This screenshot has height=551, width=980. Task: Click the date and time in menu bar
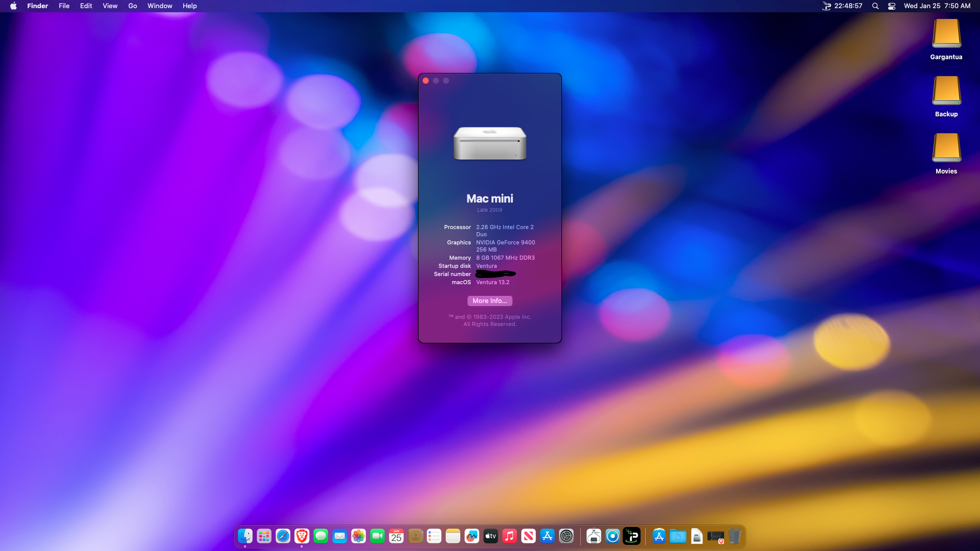tap(937, 6)
